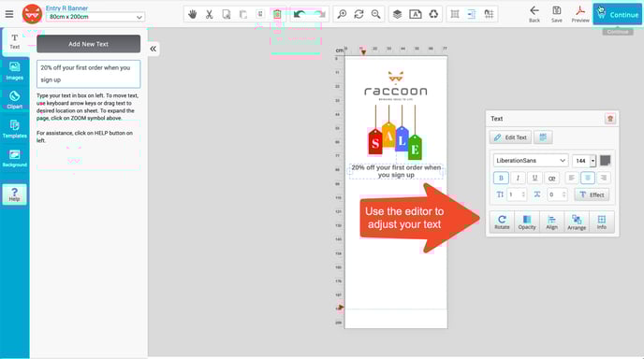Select the raccoon logo on canvas
This screenshot has width=644, height=359.
click(396, 86)
